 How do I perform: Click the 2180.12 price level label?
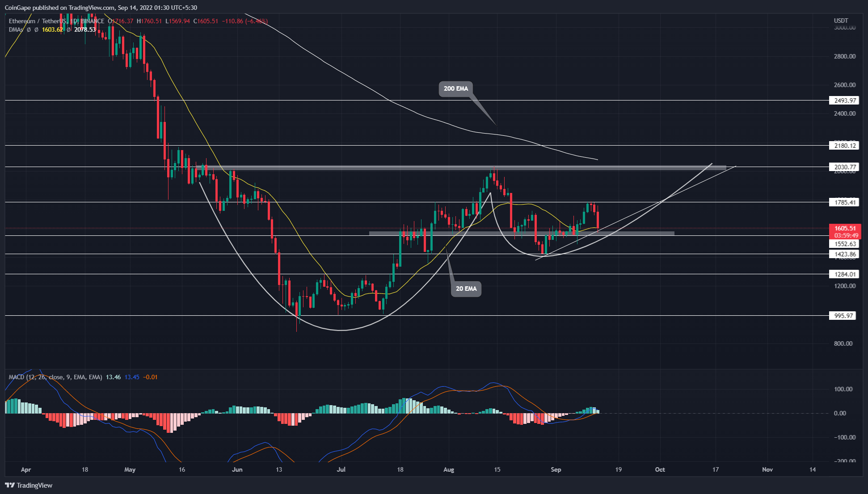click(844, 146)
